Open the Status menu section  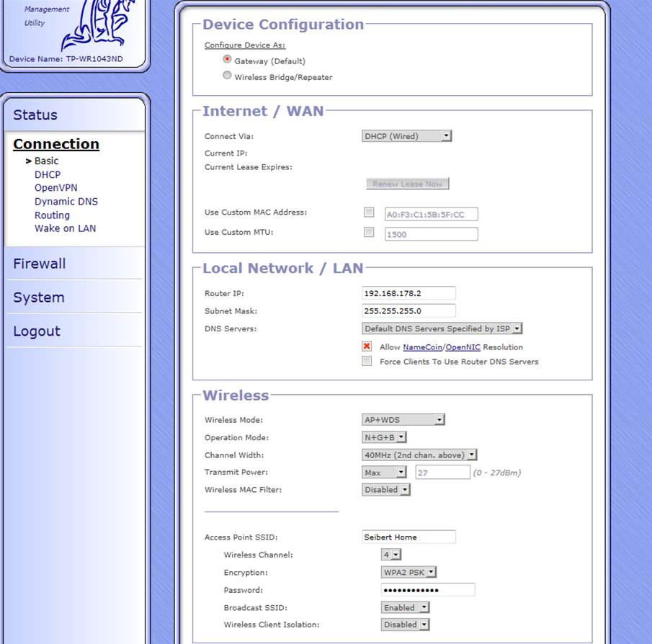pyautogui.click(x=35, y=115)
